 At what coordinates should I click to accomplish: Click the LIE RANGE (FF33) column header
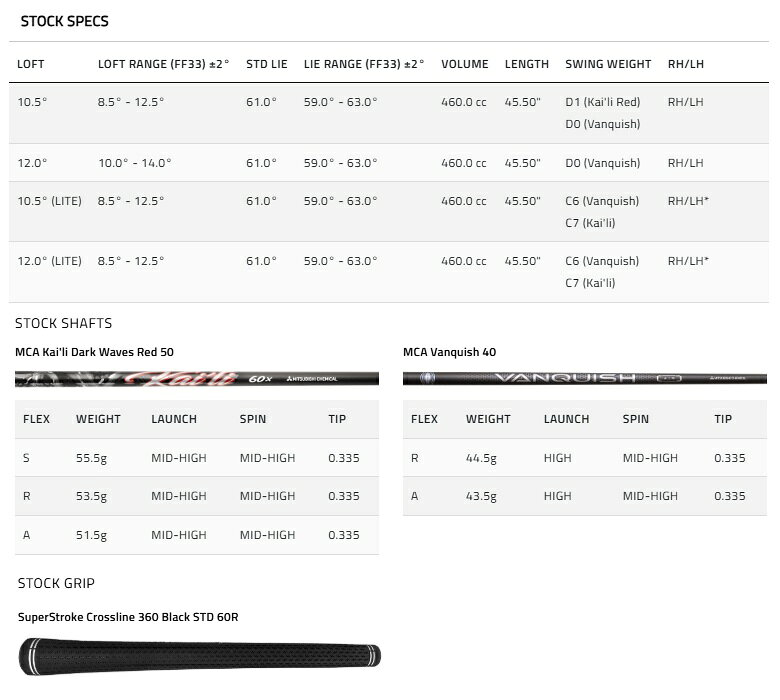click(x=364, y=64)
